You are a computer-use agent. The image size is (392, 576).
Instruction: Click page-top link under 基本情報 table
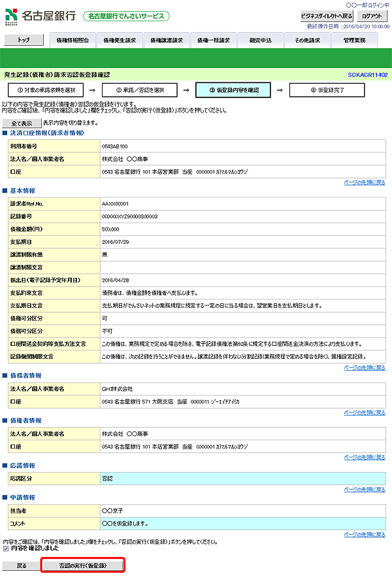click(x=365, y=367)
